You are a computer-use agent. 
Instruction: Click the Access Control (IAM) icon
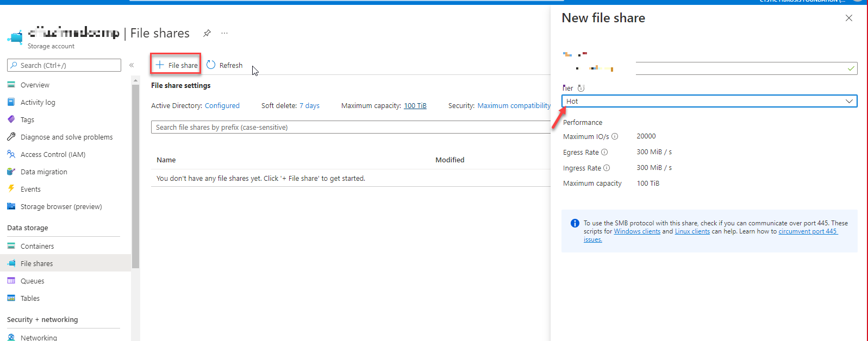pyautogui.click(x=11, y=154)
